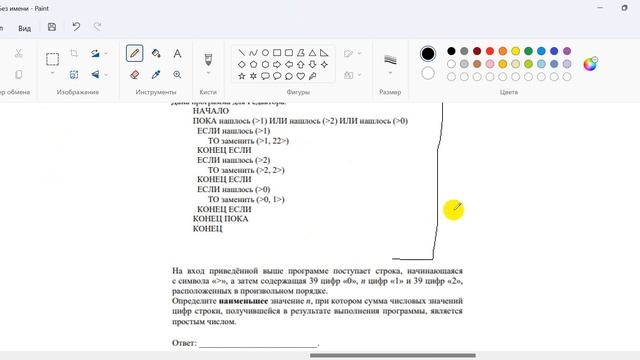Expand the flip options dropdown
640x360 pixels.
106,75
